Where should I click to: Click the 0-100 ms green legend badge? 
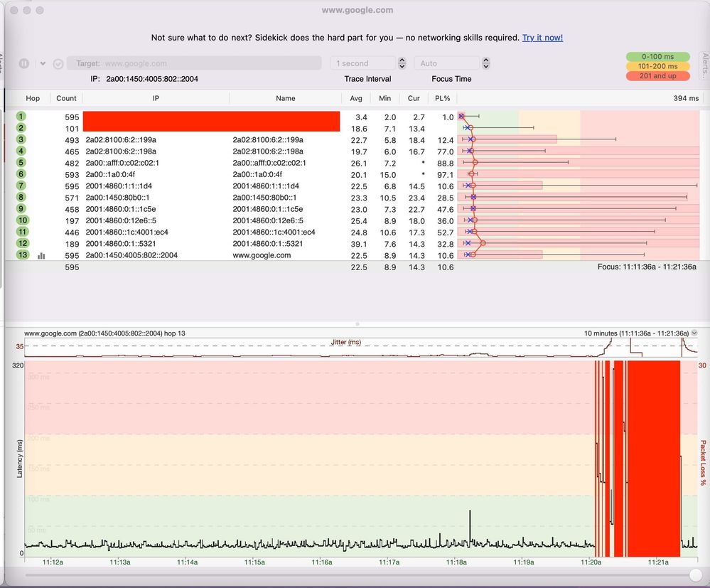(x=658, y=57)
